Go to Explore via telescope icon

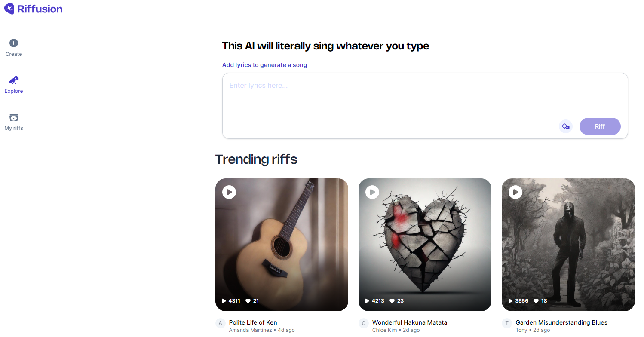click(x=14, y=80)
